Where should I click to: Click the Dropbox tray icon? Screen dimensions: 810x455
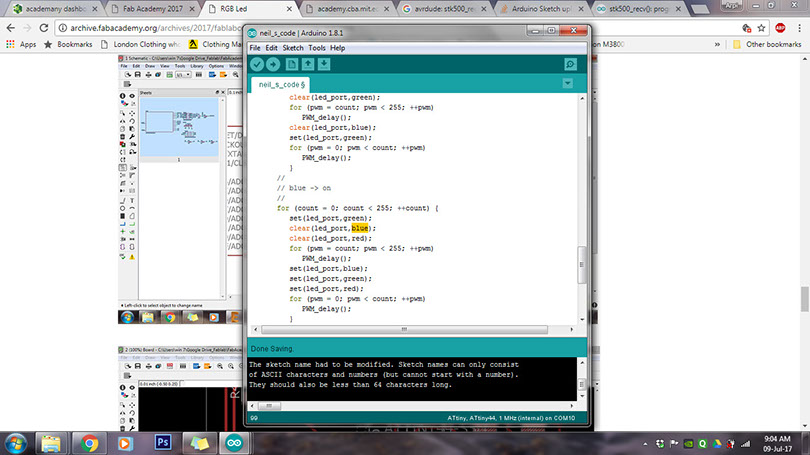pos(660,444)
